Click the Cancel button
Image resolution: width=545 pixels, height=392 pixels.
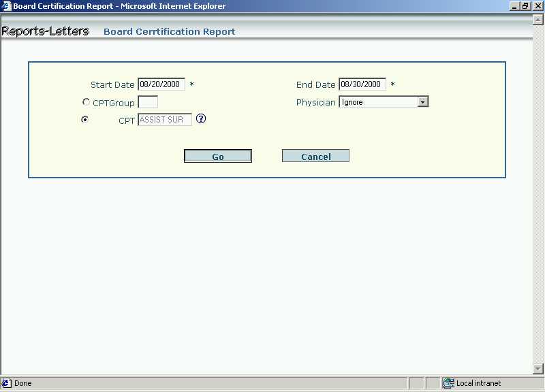[315, 156]
